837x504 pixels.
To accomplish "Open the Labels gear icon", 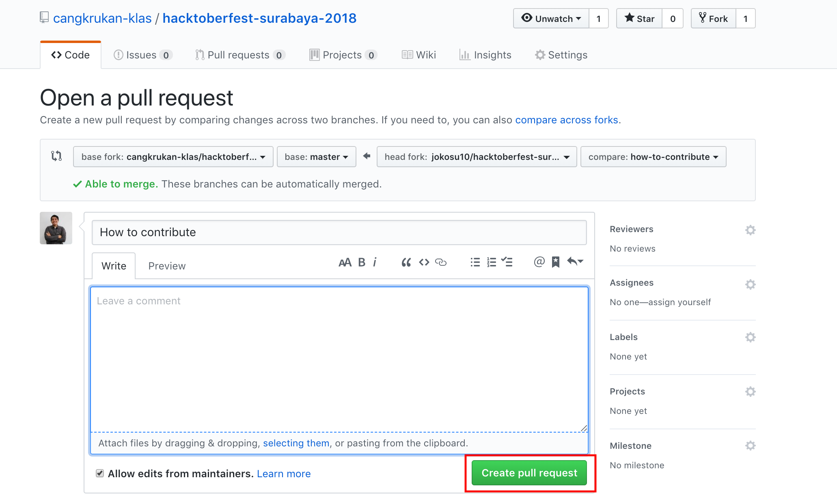I will coord(750,337).
